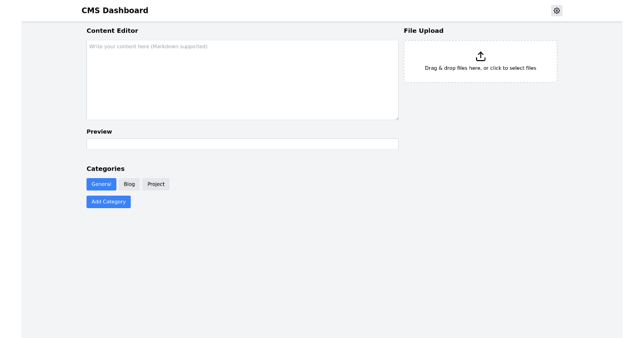Focus the Preview text field

pyautogui.click(x=241, y=143)
